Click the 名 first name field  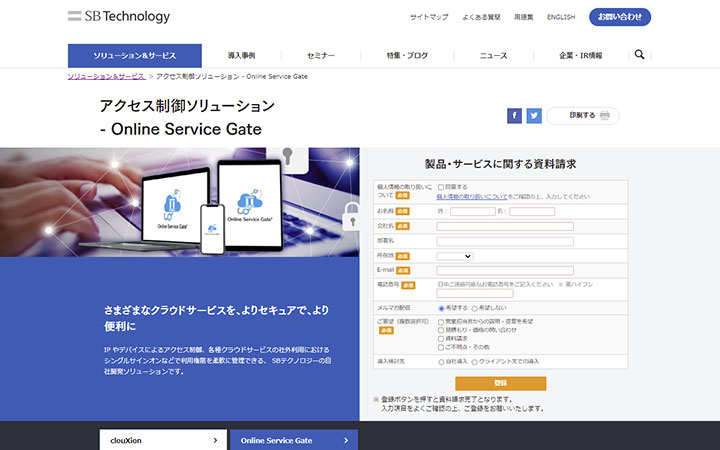coord(532,212)
